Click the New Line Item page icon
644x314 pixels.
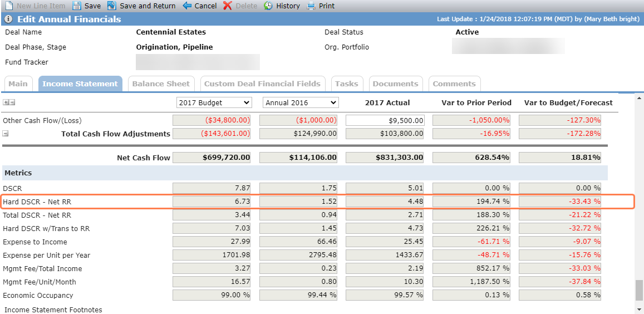pyautogui.click(x=9, y=6)
